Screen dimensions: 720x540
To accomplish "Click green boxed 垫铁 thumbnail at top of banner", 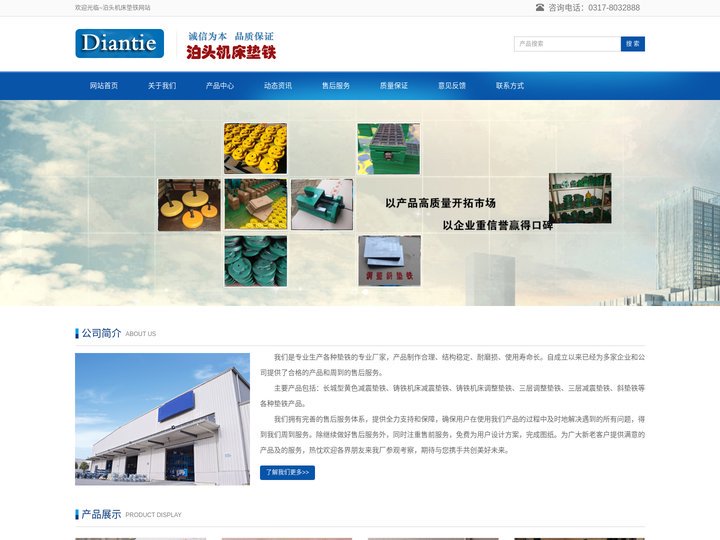I will point(388,149).
